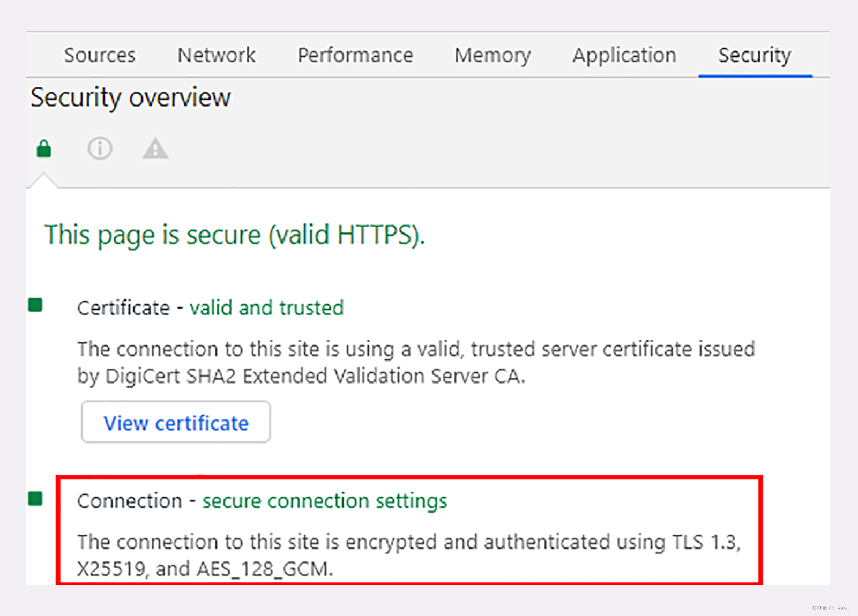Click the This page is secure message

(235, 235)
